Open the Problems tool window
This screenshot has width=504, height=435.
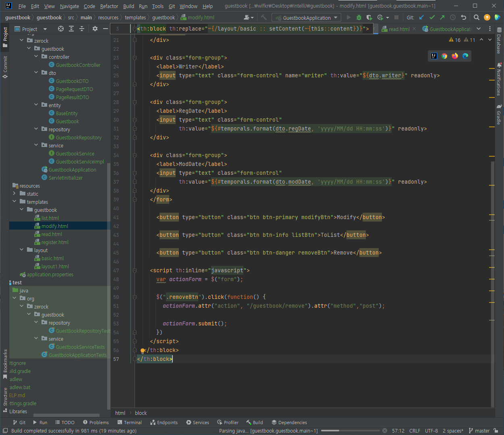tap(96, 423)
